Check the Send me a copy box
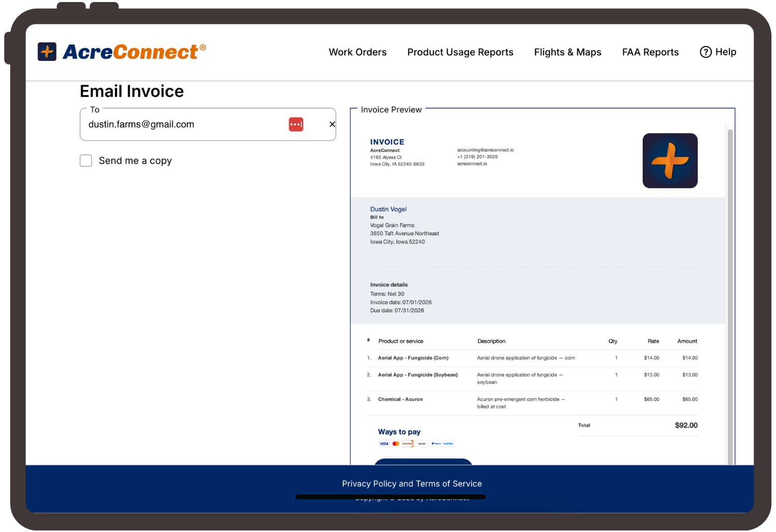The height and width of the screenshot is (532, 776). coord(86,161)
